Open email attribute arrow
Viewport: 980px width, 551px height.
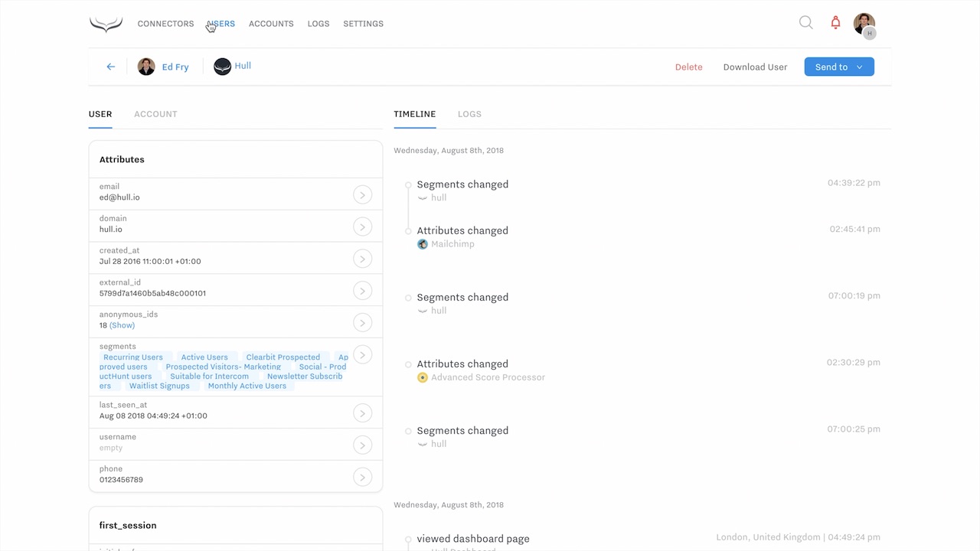coord(362,194)
